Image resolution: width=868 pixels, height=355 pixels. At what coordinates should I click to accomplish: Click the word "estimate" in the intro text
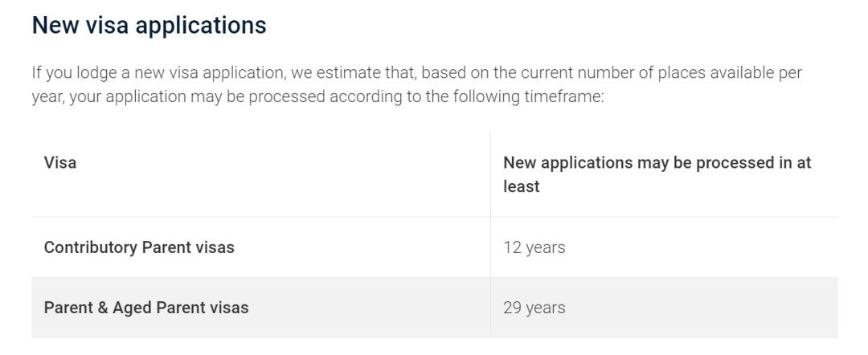[348, 73]
